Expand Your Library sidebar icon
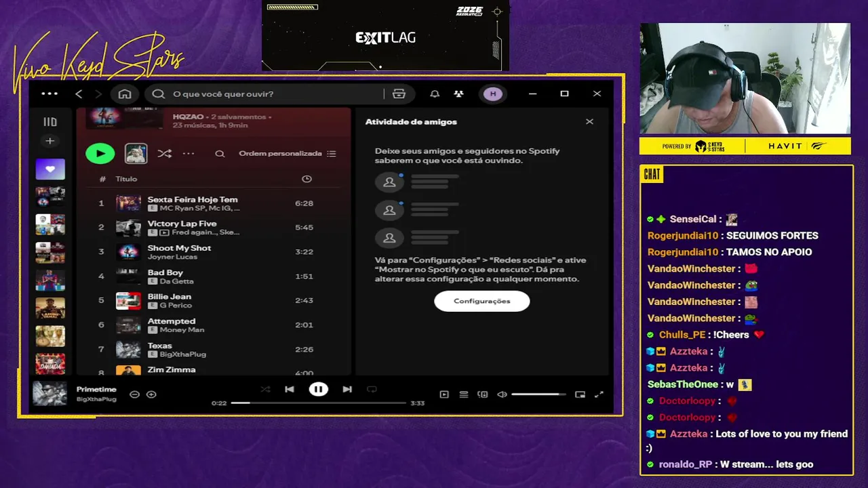This screenshot has width=868, height=488. 50,122
